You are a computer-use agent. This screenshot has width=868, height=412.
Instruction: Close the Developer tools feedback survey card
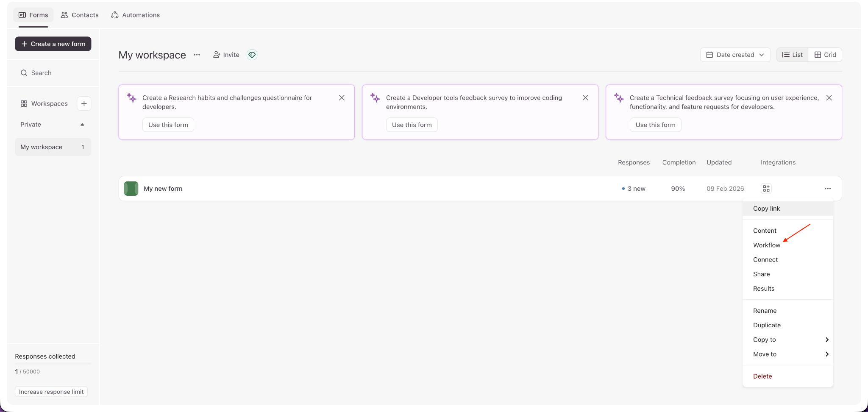coord(585,98)
